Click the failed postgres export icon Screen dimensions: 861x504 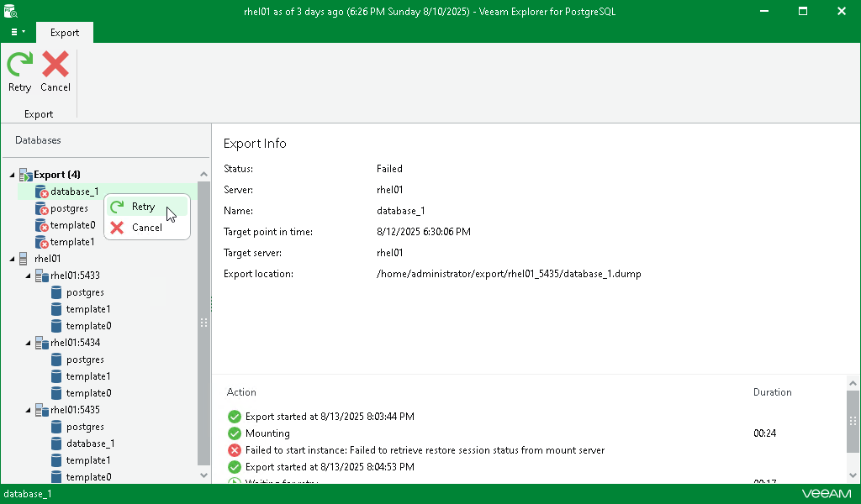click(42, 209)
